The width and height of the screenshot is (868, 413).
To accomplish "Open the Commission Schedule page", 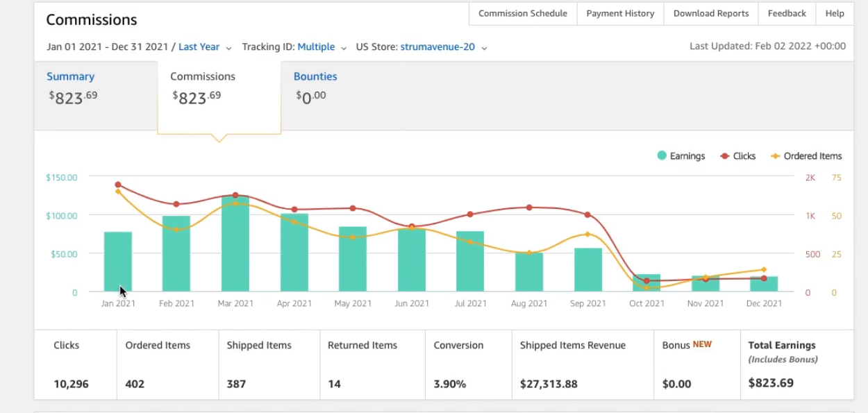I will [523, 13].
